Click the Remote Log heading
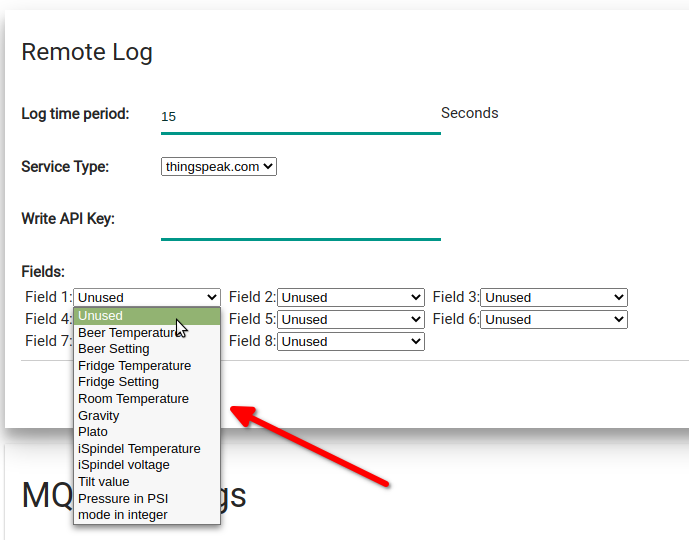 [87, 52]
